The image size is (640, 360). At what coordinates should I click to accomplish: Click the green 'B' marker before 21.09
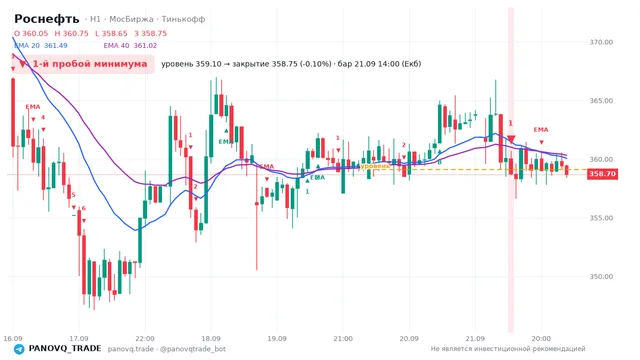pyautogui.click(x=440, y=162)
